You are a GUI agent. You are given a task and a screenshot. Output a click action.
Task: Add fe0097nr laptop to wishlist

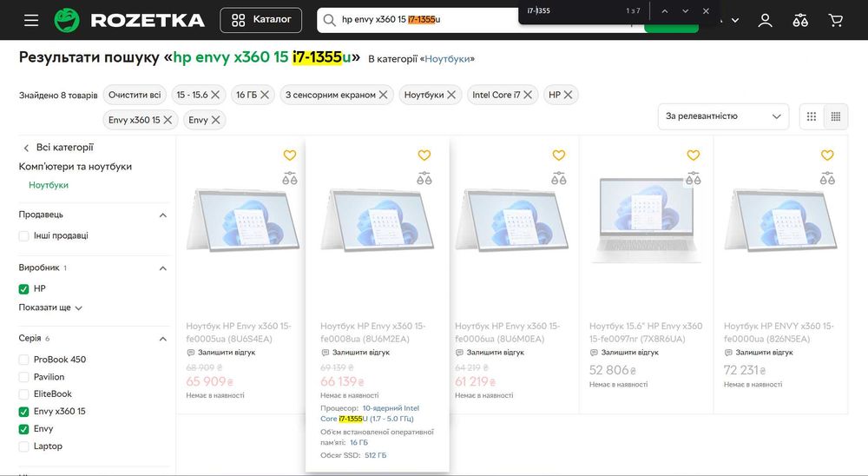(693, 155)
